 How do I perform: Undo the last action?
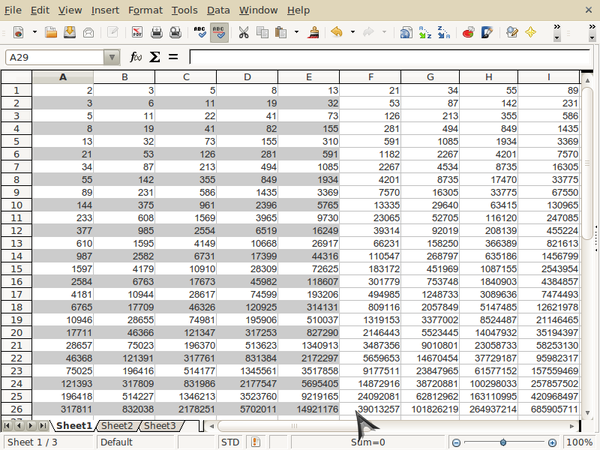pos(337,33)
